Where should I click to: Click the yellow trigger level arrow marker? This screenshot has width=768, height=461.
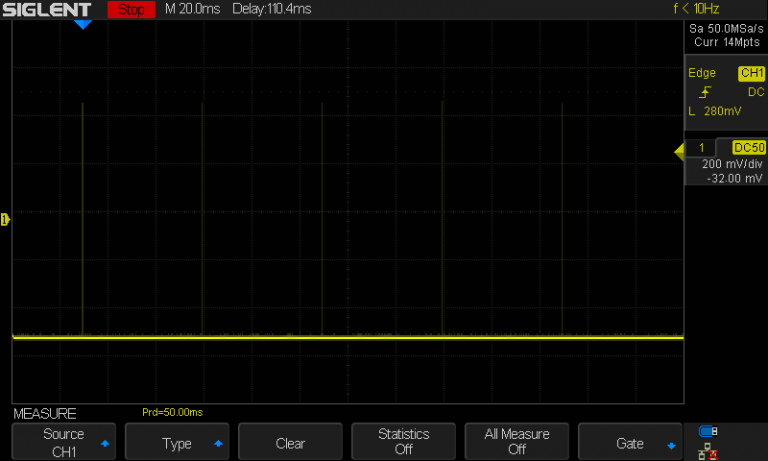[x=679, y=151]
